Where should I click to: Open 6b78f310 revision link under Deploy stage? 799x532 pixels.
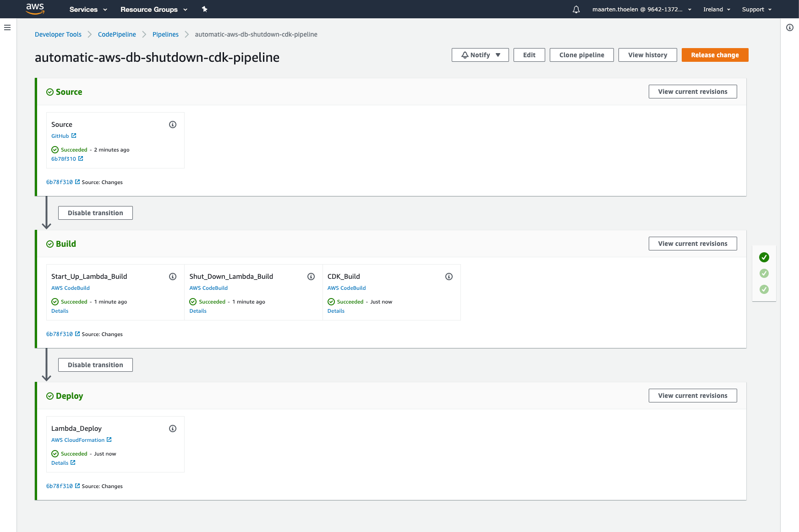(60, 486)
